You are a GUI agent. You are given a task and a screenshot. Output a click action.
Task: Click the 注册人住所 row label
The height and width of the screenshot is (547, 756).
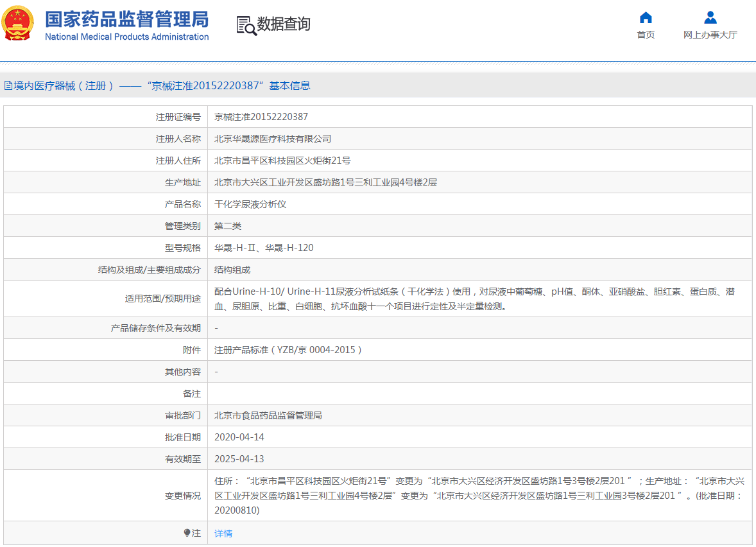tap(178, 161)
